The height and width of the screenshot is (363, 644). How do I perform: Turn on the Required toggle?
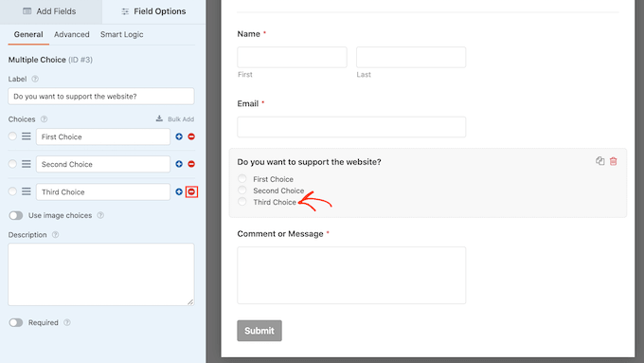point(16,322)
